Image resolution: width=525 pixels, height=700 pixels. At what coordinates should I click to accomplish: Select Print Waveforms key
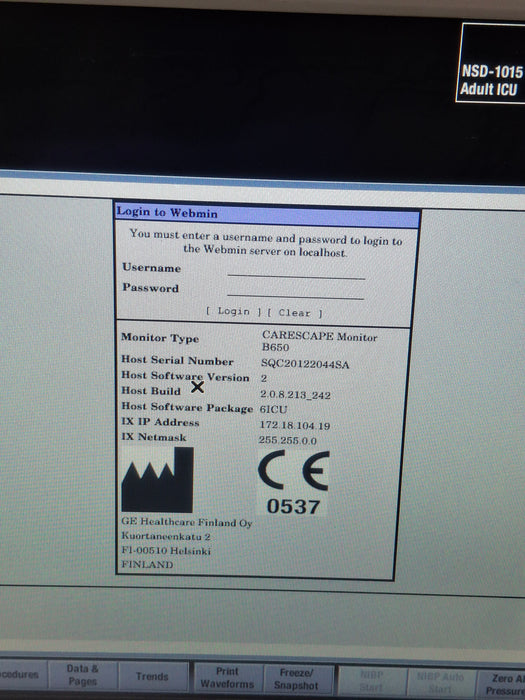pyautogui.click(x=227, y=678)
